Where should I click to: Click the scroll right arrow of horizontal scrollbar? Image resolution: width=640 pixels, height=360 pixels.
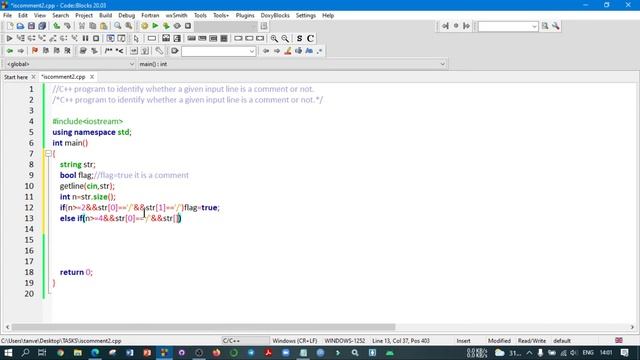[632, 327]
